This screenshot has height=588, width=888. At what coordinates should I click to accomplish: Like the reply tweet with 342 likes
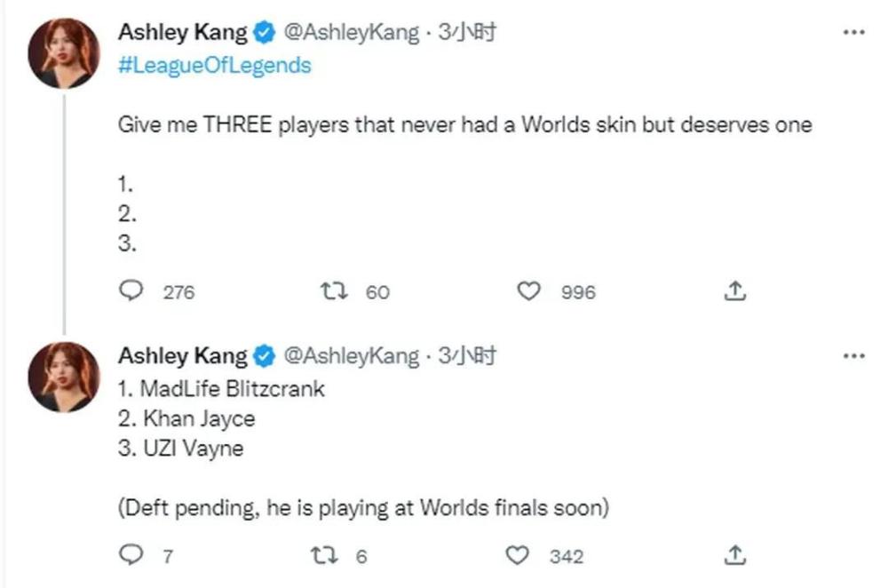pos(518,556)
